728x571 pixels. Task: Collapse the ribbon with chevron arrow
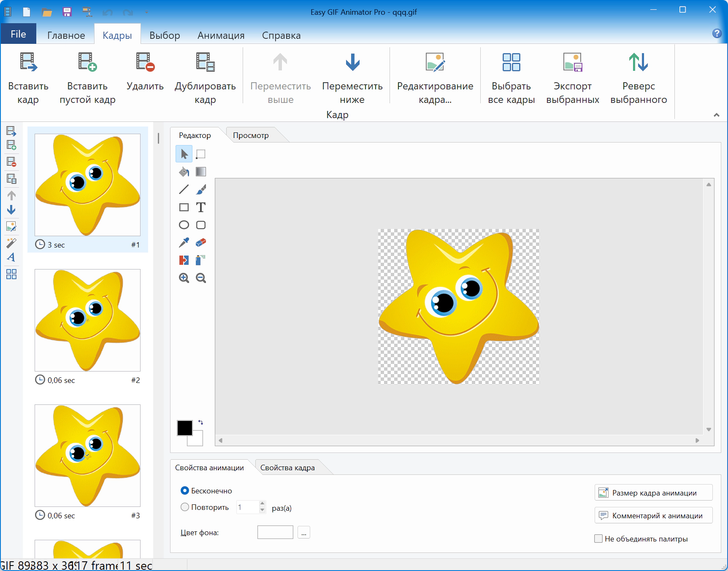(x=717, y=115)
